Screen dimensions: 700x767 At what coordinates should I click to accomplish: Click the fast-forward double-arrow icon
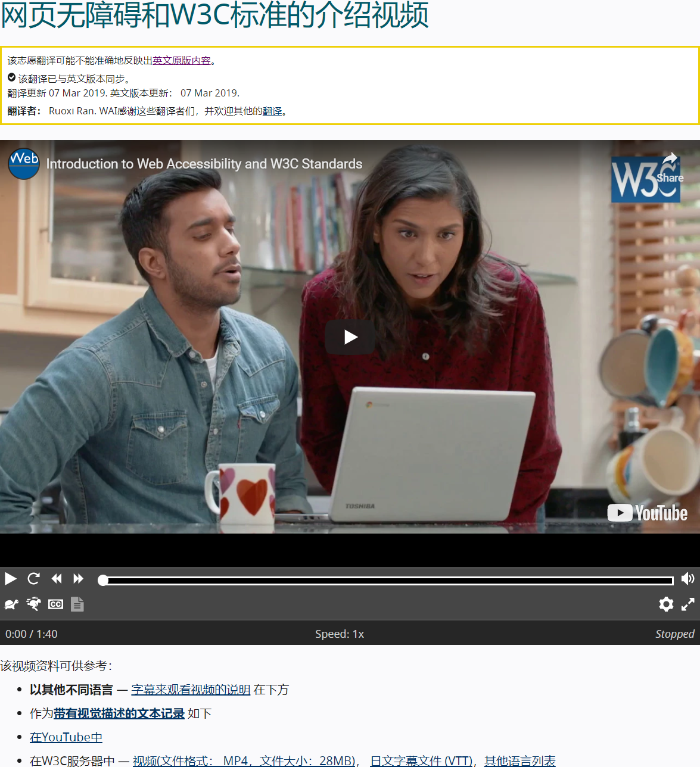tap(78, 579)
